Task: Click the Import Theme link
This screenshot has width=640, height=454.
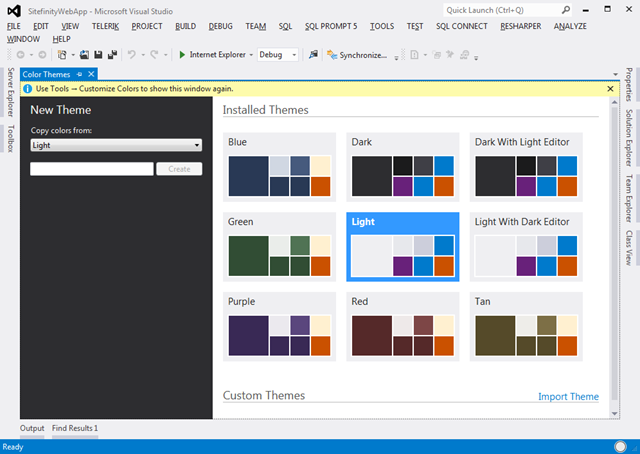Action: [568, 397]
